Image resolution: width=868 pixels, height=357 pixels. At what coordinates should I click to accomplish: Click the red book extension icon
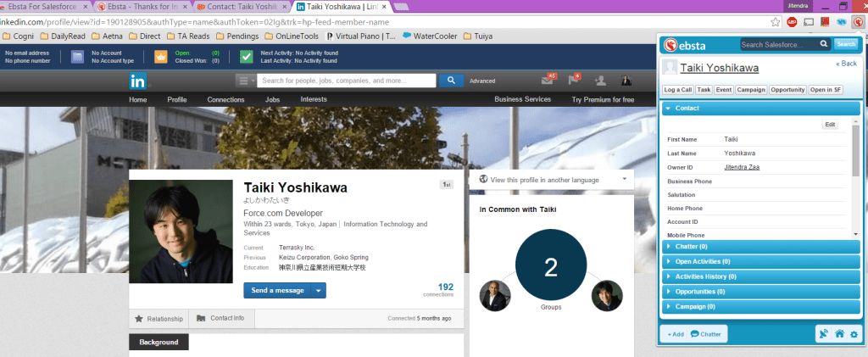point(825,22)
